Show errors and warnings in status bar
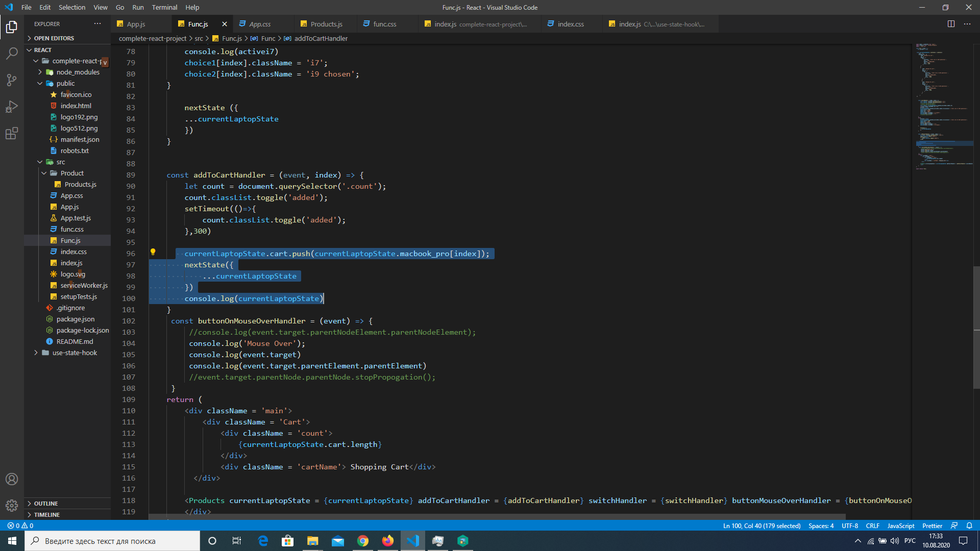980x551 pixels. click(20, 525)
